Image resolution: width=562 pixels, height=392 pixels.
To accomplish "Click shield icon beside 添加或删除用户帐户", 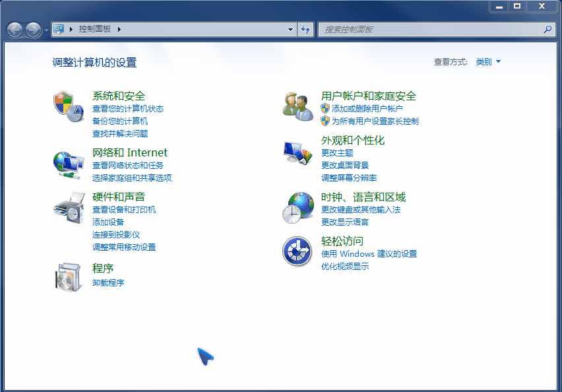I will click(x=325, y=108).
